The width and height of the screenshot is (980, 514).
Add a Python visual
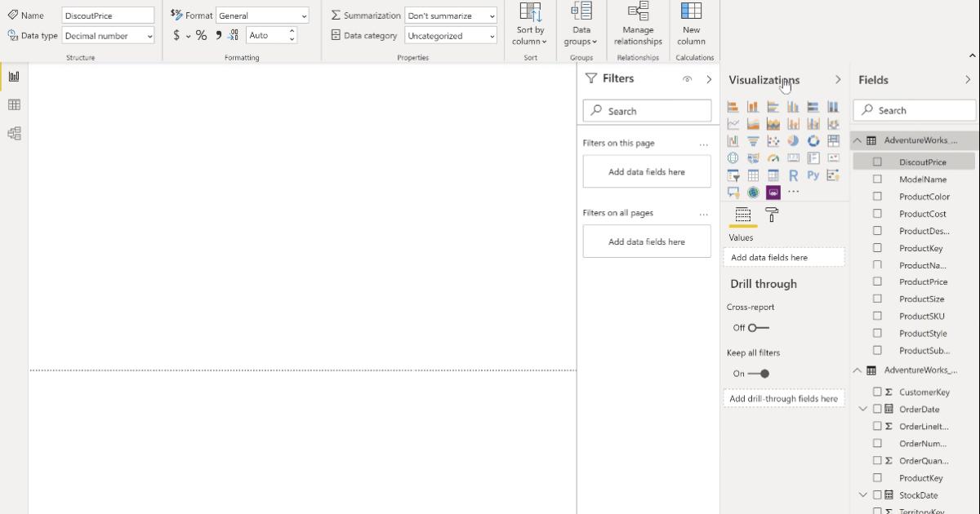point(813,175)
